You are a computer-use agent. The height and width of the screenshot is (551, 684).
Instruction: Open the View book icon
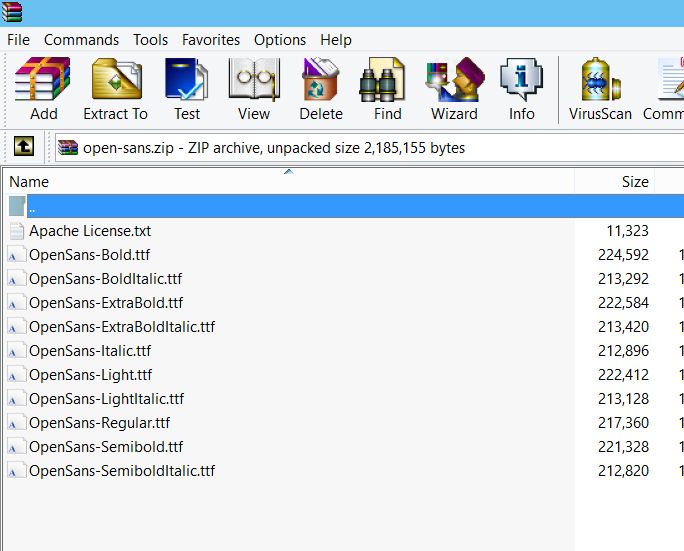click(x=254, y=79)
